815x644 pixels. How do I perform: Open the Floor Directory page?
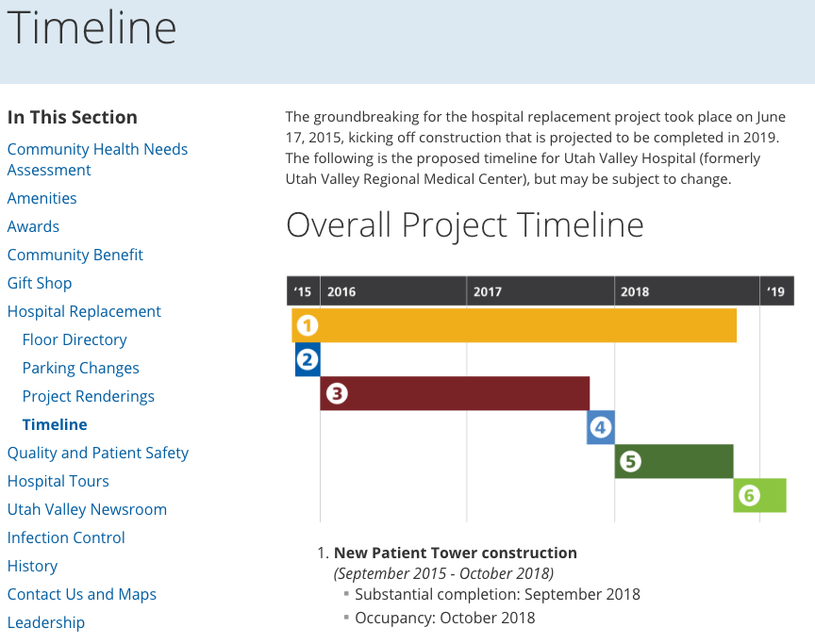75,339
